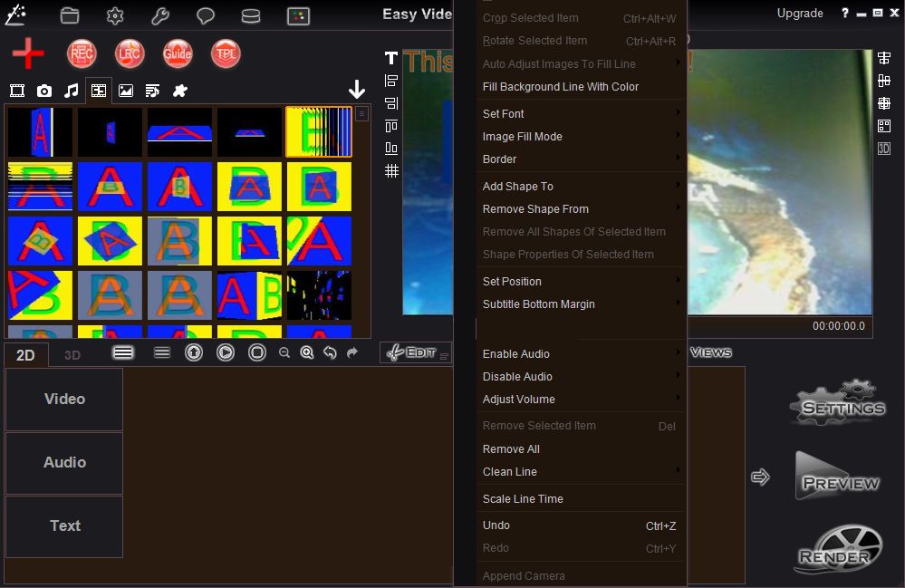Click the Video track label

coord(64,400)
